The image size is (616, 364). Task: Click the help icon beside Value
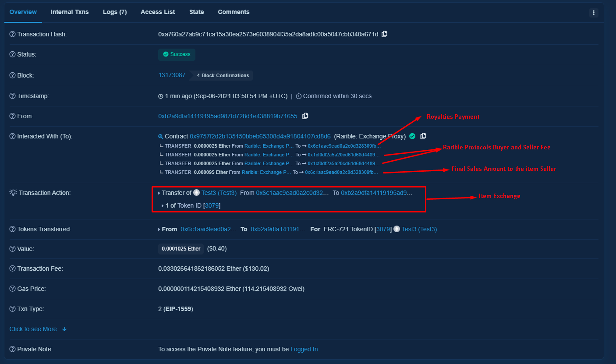pyautogui.click(x=13, y=249)
